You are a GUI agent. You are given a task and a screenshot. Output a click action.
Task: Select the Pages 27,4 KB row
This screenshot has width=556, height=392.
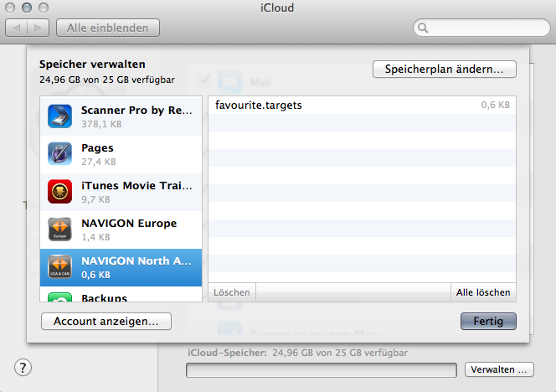tap(121, 154)
